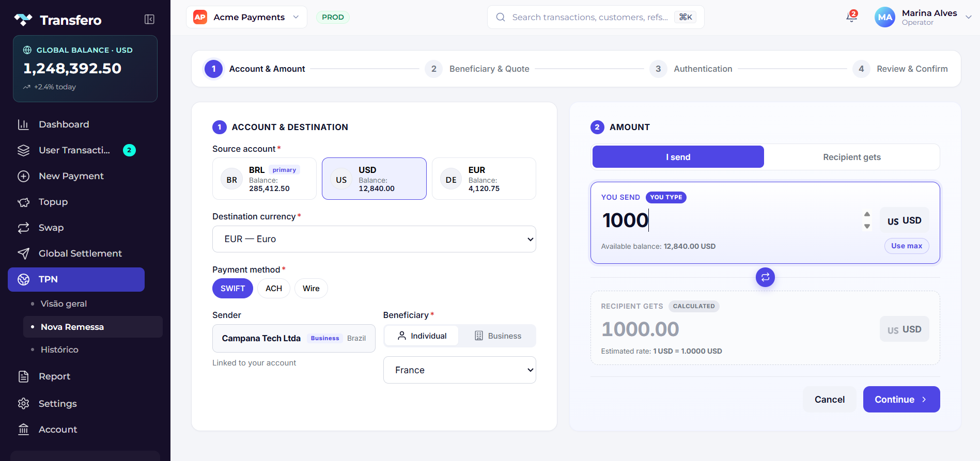Open the France country dropdown
The height and width of the screenshot is (461, 980).
(x=460, y=370)
